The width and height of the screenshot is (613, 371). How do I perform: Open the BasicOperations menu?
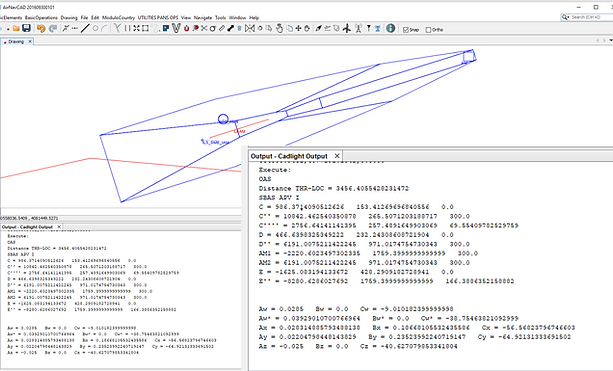pyautogui.click(x=41, y=18)
